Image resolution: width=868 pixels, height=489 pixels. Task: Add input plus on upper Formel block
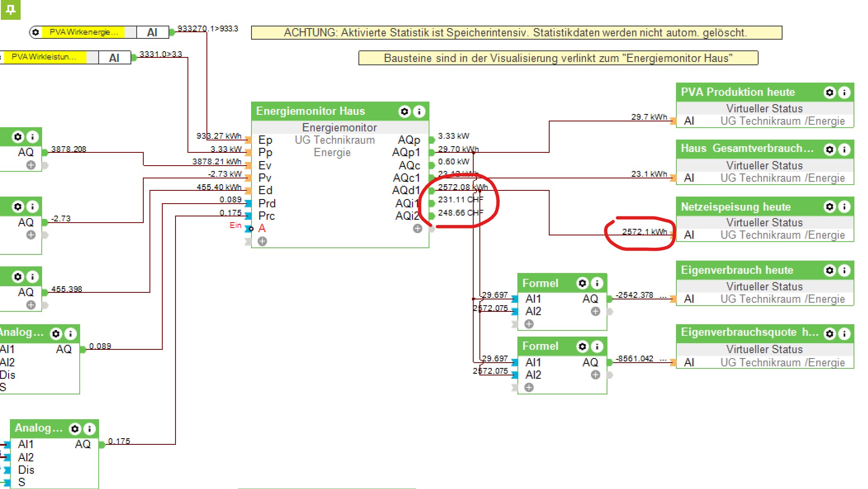[x=529, y=324]
